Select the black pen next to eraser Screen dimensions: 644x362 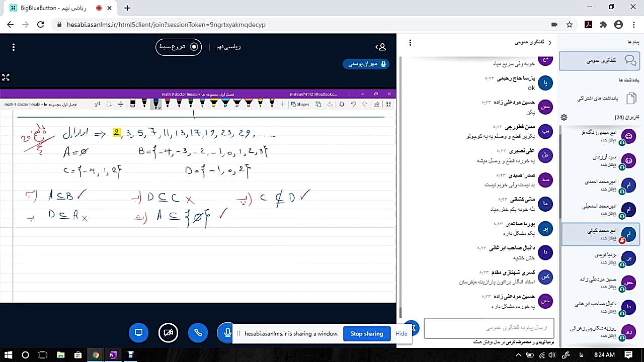coord(144,104)
